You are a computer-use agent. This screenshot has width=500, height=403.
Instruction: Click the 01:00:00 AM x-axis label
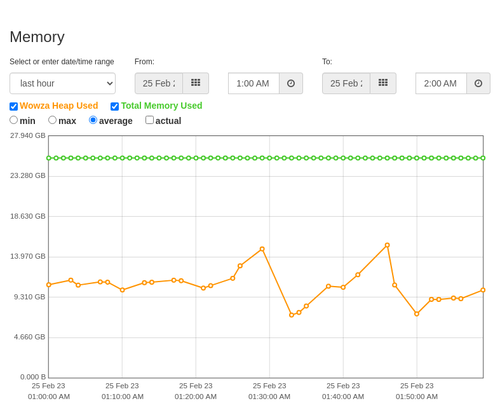(49, 396)
